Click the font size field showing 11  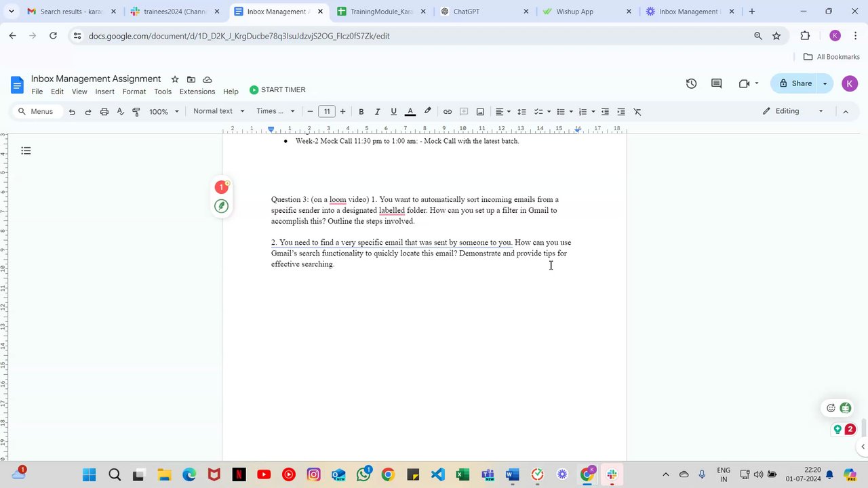(327, 112)
